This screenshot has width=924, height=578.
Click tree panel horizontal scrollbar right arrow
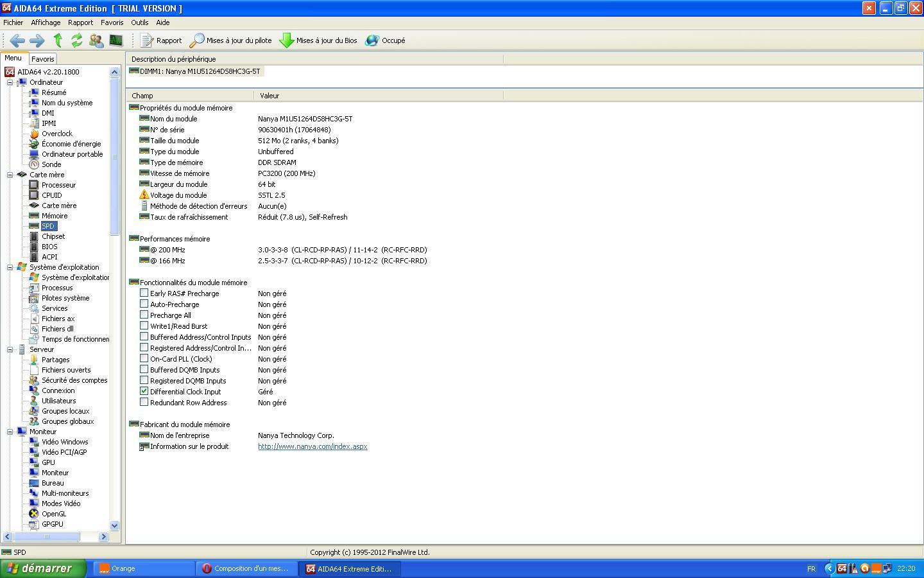pos(104,536)
